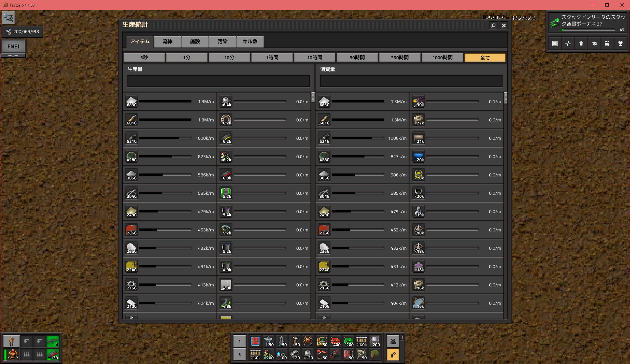Open production statistics pulse icon

[x=568, y=44]
